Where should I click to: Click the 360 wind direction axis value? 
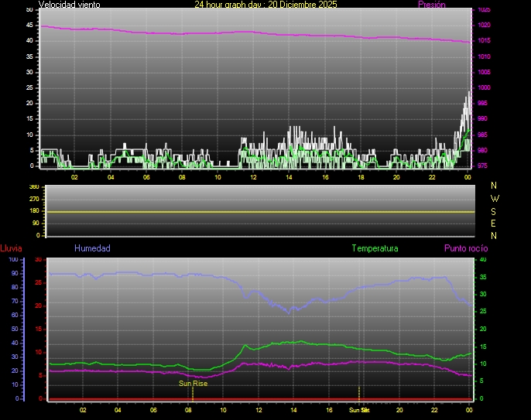click(x=33, y=187)
